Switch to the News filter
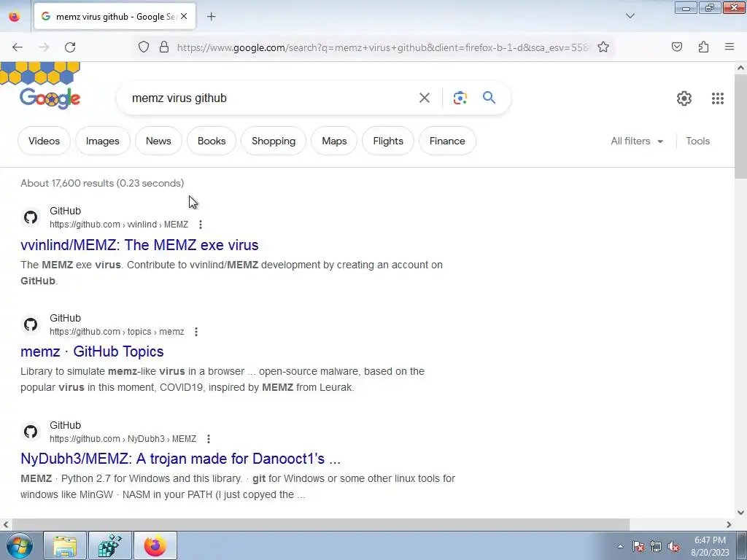Screen dimensions: 747x560 pyautogui.click(x=158, y=141)
